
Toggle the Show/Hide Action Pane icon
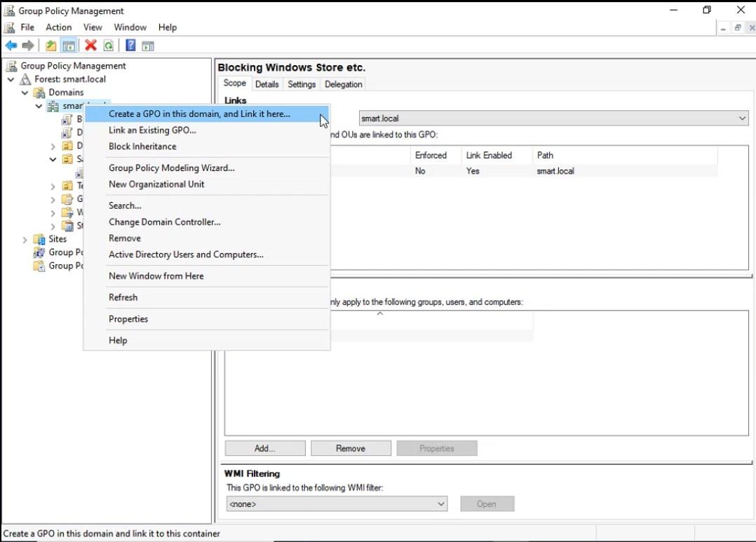point(148,46)
